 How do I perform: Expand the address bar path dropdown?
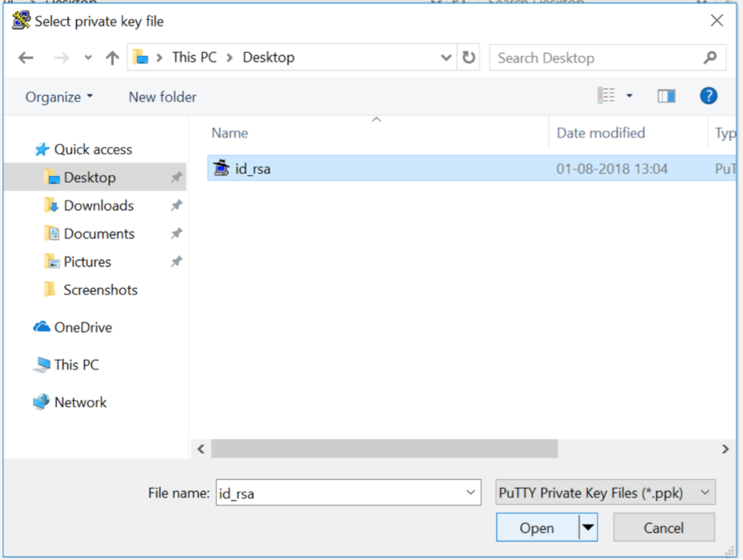tap(446, 58)
